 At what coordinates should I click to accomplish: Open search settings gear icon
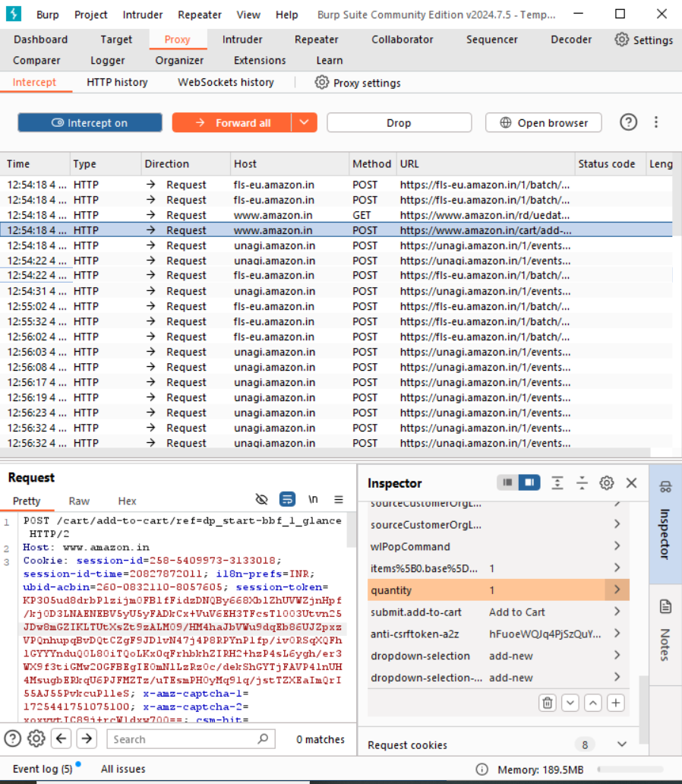pyautogui.click(x=36, y=738)
